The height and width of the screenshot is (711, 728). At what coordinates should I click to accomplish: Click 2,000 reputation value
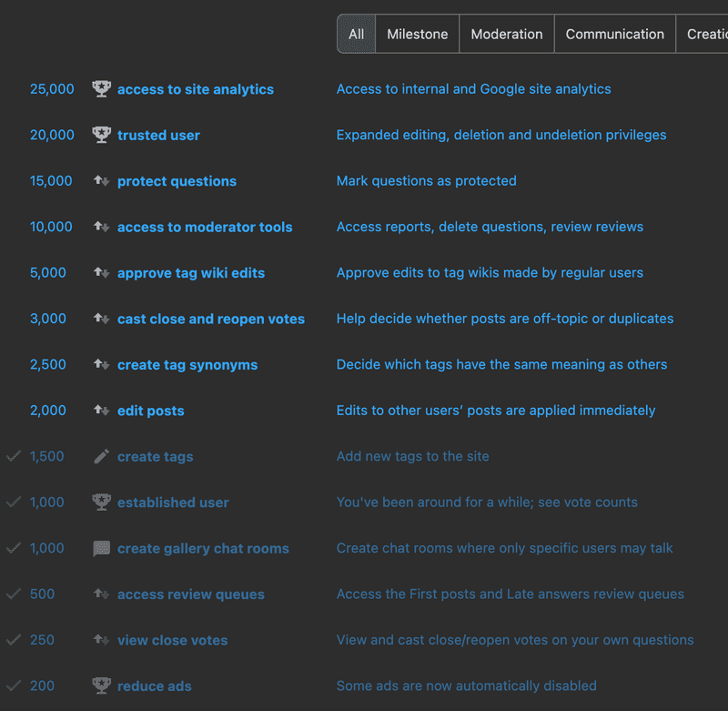tap(48, 411)
